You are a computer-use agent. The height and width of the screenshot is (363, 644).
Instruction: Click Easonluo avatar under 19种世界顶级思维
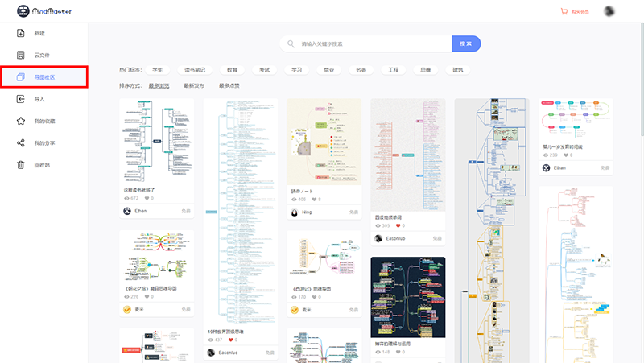pos(211,353)
